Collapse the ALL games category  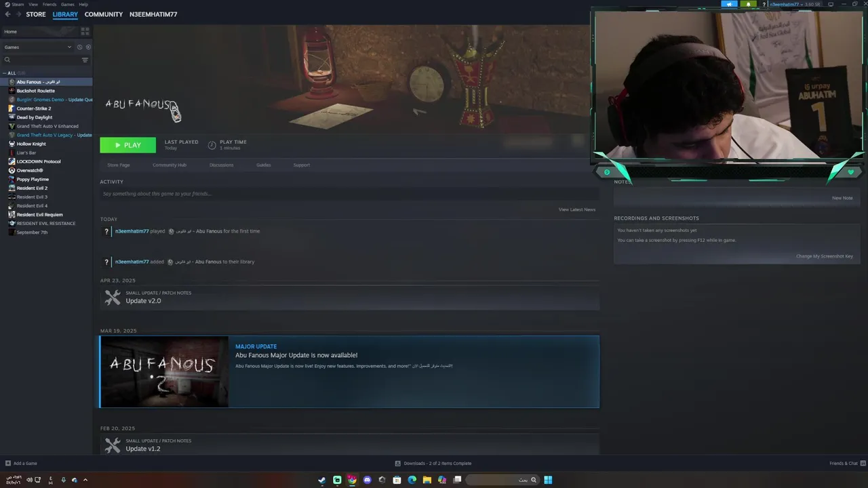5,73
